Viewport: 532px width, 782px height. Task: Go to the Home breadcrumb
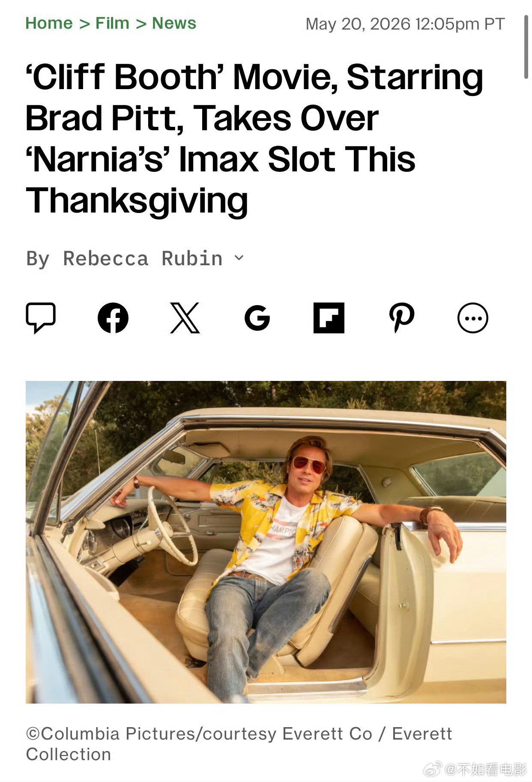tap(49, 23)
